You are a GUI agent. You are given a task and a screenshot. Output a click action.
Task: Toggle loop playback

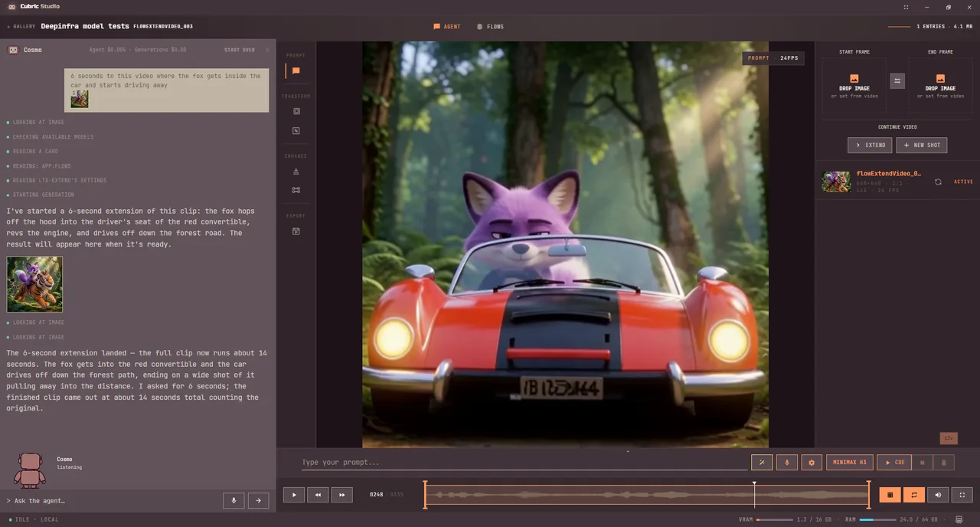pos(914,495)
